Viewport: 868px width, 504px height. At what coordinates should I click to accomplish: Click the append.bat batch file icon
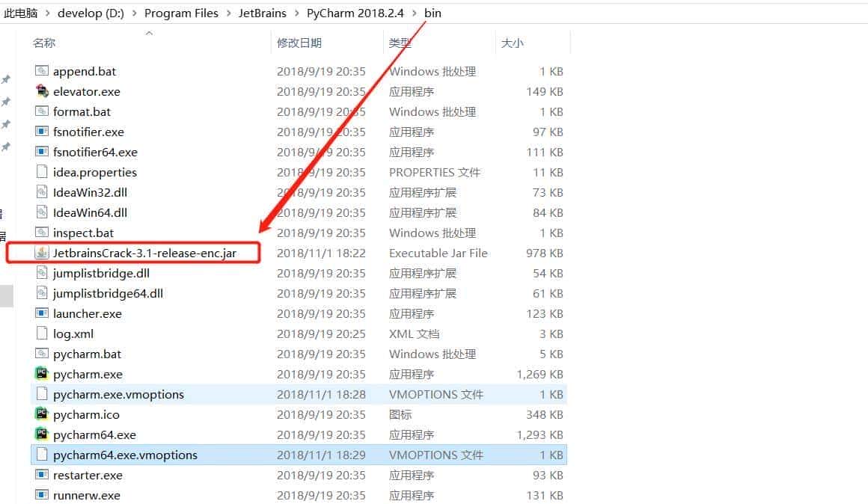pyautogui.click(x=42, y=71)
